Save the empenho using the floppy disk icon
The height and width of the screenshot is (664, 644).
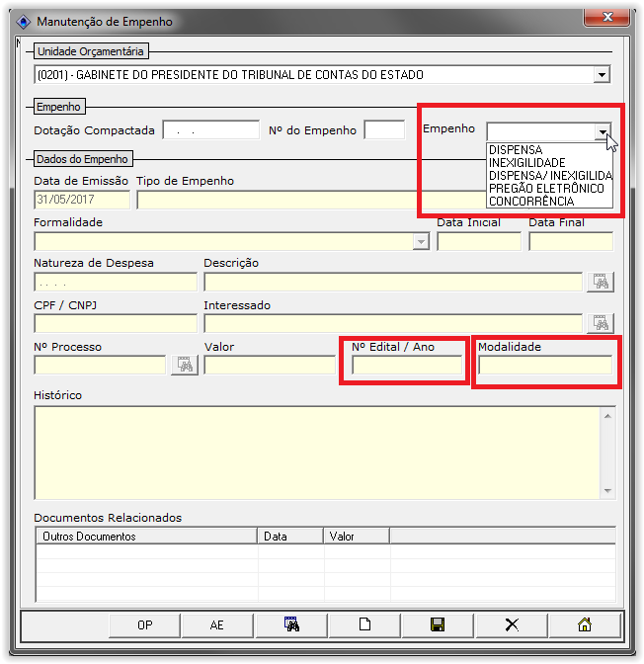[437, 624]
